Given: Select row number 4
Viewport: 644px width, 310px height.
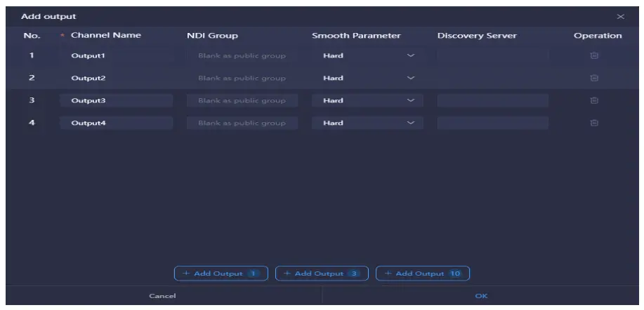Looking at the screenshot, I should tap(32, 123).
